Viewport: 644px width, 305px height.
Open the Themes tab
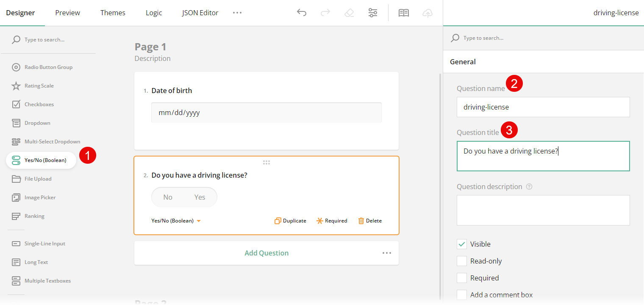(113, 13)
